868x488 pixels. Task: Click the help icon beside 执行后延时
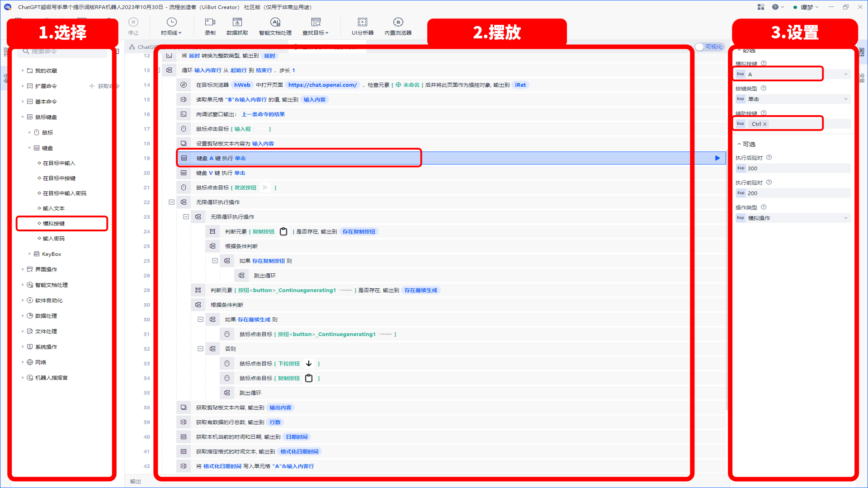click(769, 158)
